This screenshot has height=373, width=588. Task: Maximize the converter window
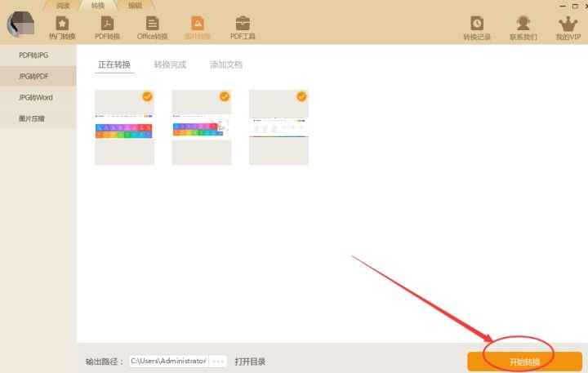pyautogui.click(x=575, y=6)
